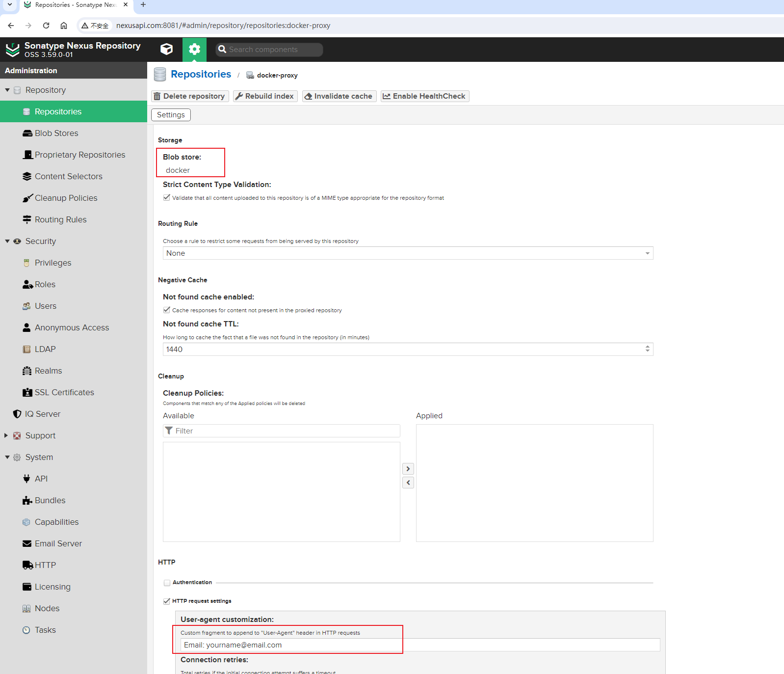The width and height of the screenshot is (784, 674).
Task: Select the Settings tab
Action: [x=171, y=115]
